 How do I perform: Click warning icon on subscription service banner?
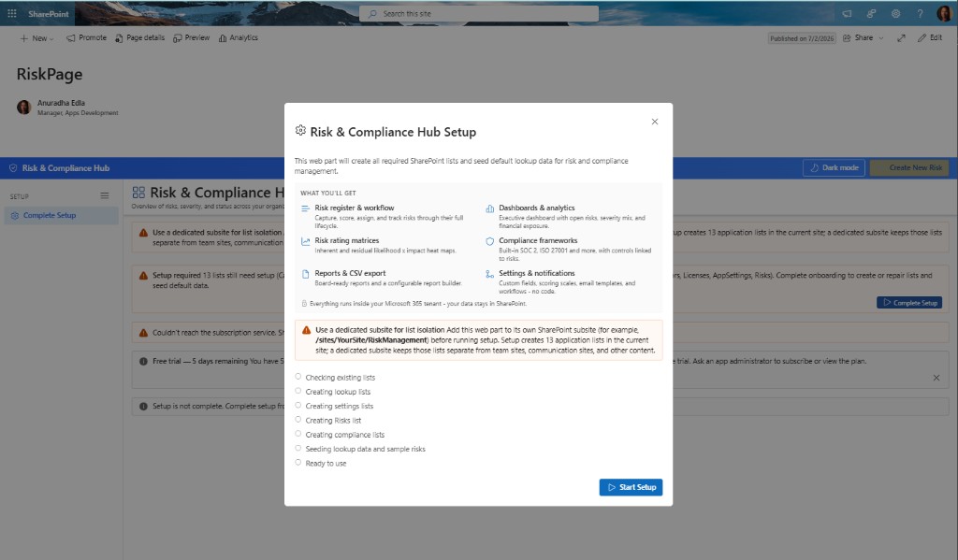point(143,333)
